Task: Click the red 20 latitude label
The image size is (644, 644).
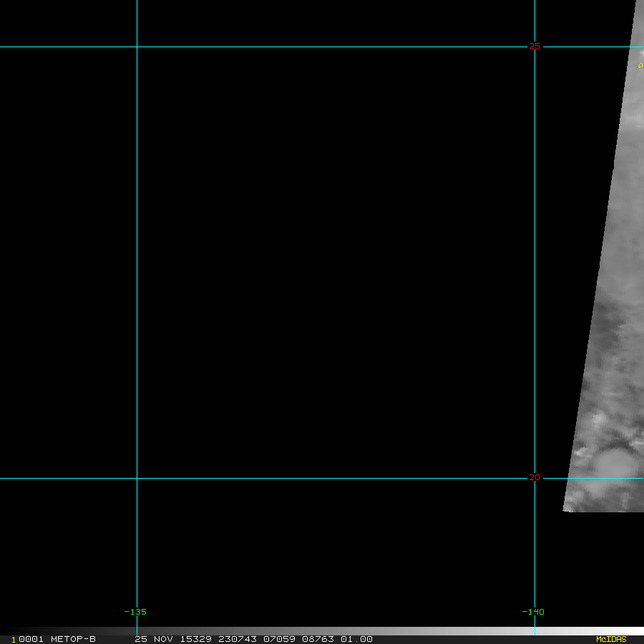Action: 535,478
